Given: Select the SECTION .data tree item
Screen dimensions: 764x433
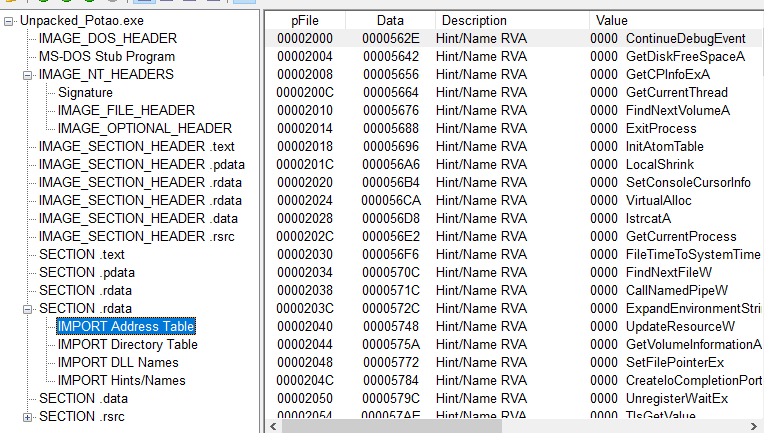Looking at the screenshot, I should pyautogui.click(x=84, y=399).
